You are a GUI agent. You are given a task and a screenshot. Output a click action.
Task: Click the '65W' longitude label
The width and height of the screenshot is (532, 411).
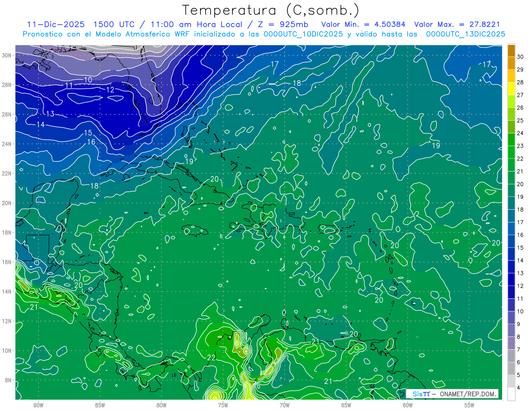pos(346,405)
